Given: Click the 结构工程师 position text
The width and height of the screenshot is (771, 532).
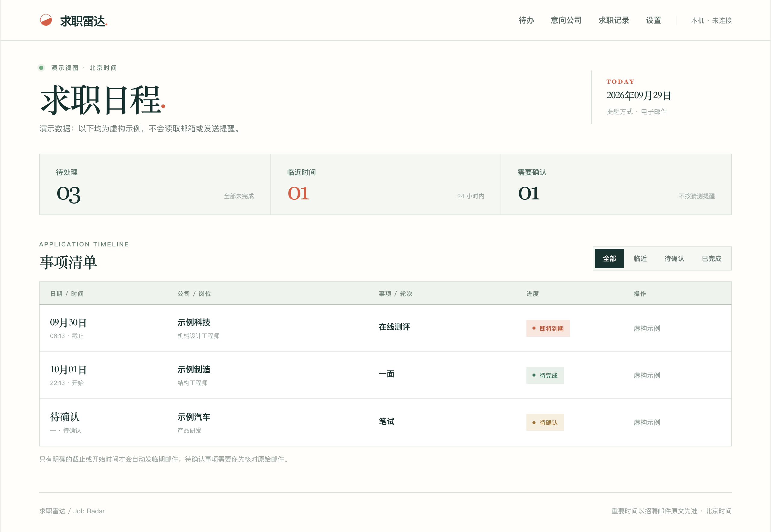Looking at the screenshot, I should (192, 383).
